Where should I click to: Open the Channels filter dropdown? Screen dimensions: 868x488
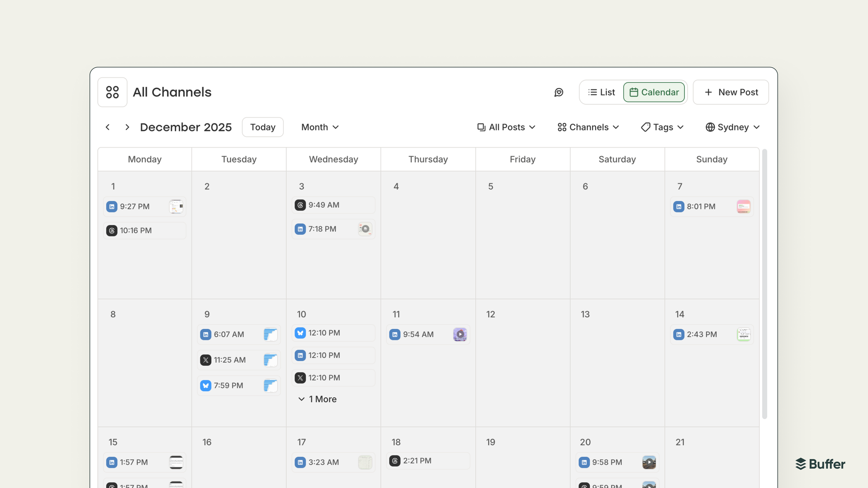(x=588, y=127)
